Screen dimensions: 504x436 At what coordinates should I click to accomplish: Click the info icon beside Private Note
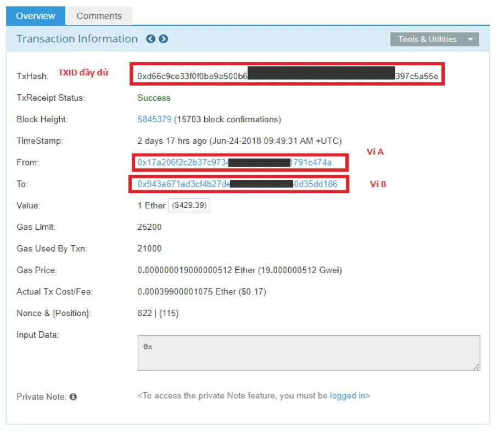click(73, 397)
